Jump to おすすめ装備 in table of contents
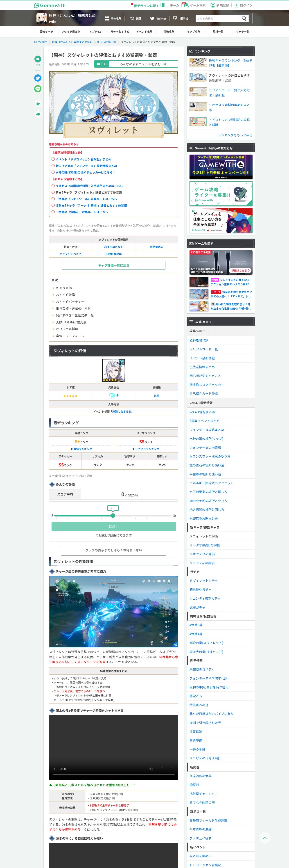 click(x=65, y=295)
